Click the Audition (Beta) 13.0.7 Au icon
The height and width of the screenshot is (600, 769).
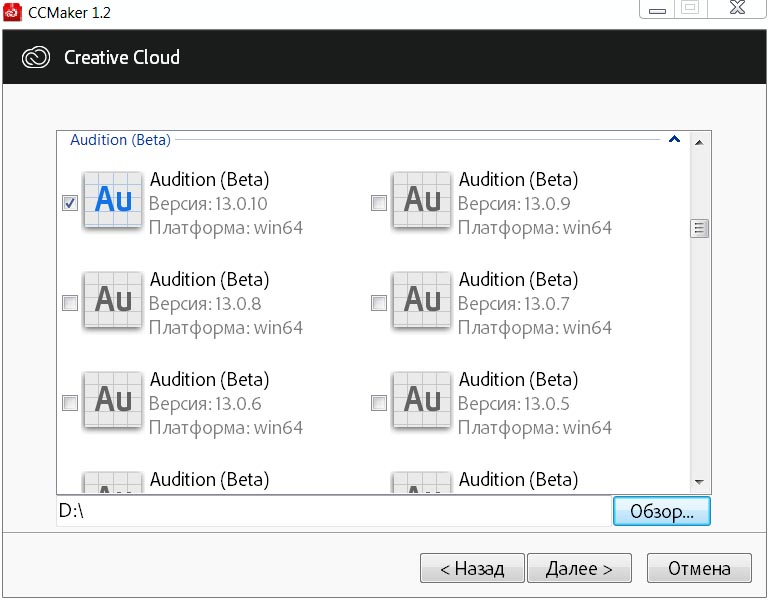coord(422,300)
